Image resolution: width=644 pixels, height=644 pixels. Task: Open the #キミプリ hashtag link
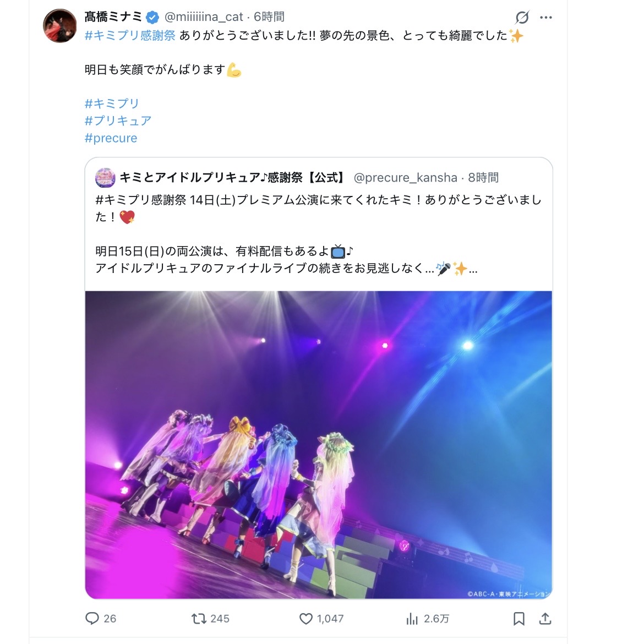coord(112,103)
